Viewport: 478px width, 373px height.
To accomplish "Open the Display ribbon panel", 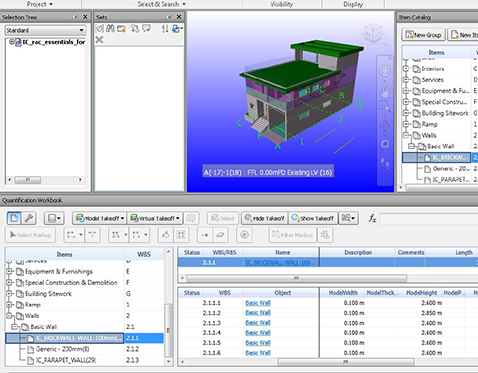I will (353, 4).
